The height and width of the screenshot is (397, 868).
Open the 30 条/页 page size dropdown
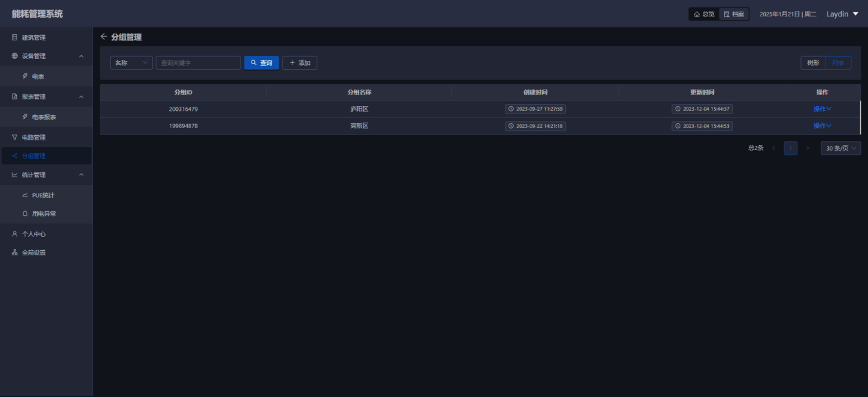pos(841,148)
